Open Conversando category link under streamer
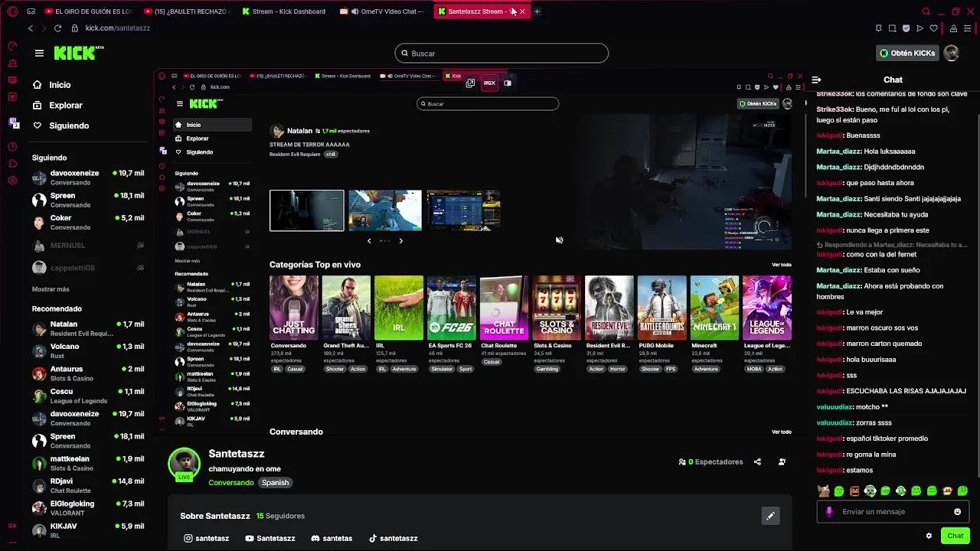The height and width of the screenshot is (551, 980). (231, 483)
